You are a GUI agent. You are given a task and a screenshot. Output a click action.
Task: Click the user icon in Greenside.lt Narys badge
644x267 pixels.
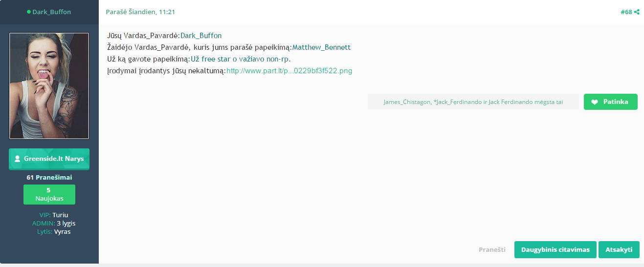(x=18, y=159)
